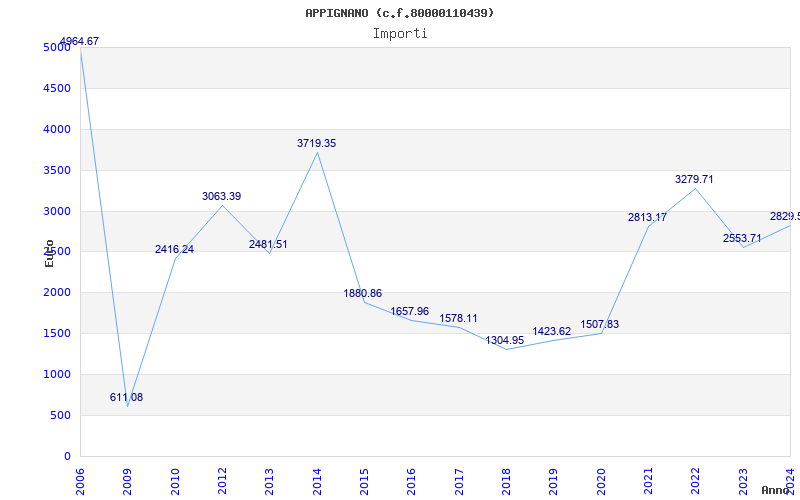Click the 4964.67 data label for 2006
The height and width of the screenshot is (500, 800).
coord(79,41)
